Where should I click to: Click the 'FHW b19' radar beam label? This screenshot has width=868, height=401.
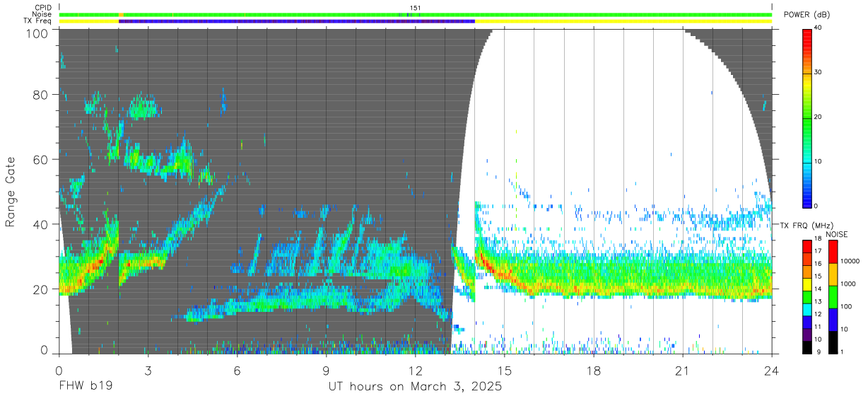click(x=86, y=387)
